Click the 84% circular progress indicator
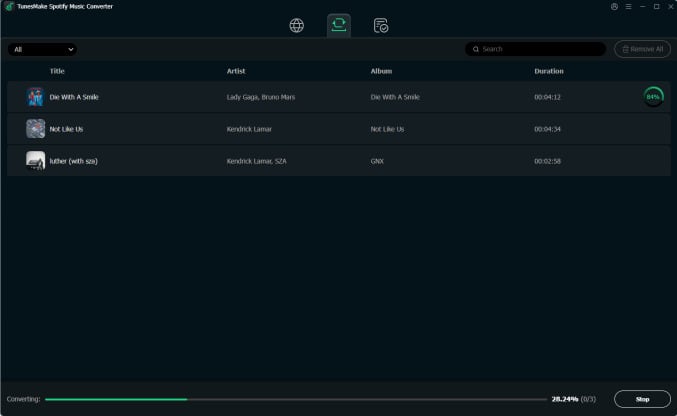677x416 pixels. coord(653,97)
